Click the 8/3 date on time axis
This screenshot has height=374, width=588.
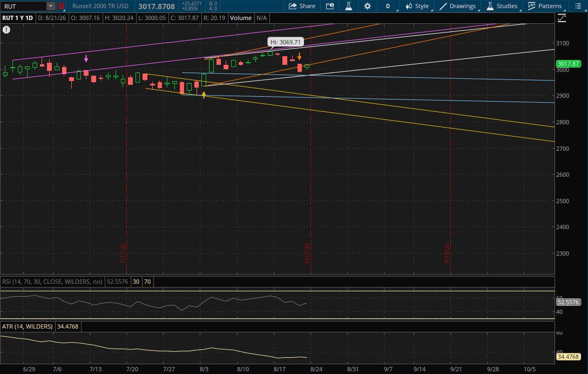click(x=204, y=369)
